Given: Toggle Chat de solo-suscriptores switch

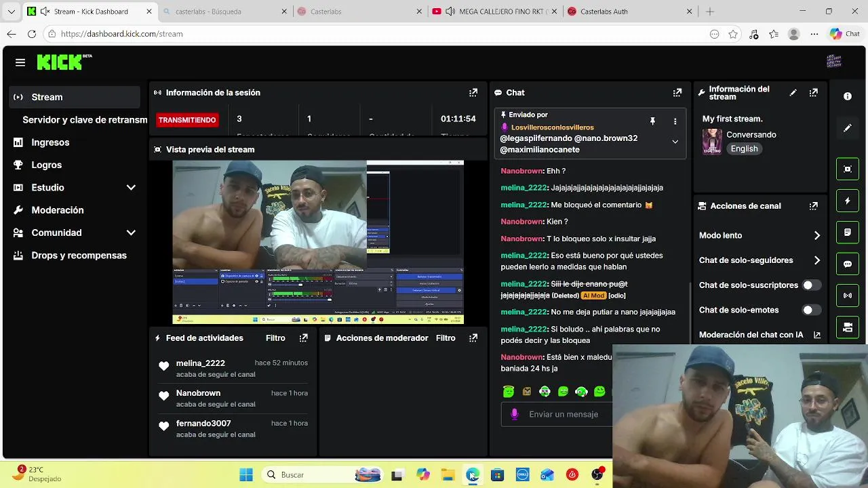Looking at the screenshot, I should [x=812, y=285].
